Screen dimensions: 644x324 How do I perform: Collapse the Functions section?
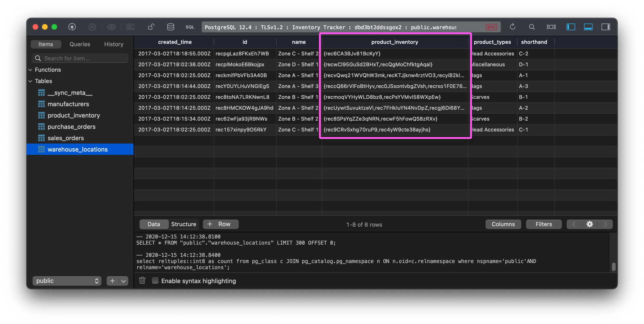(31, 70)
